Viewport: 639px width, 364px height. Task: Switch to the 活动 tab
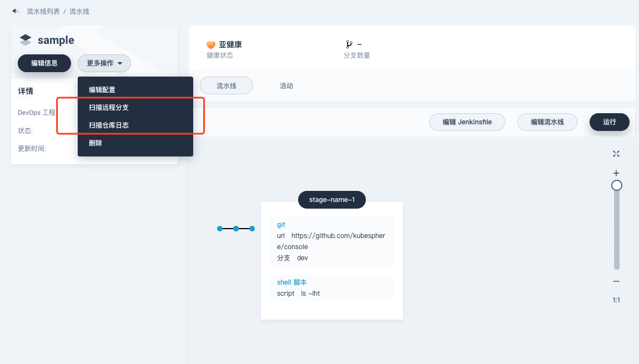[286, 85]
